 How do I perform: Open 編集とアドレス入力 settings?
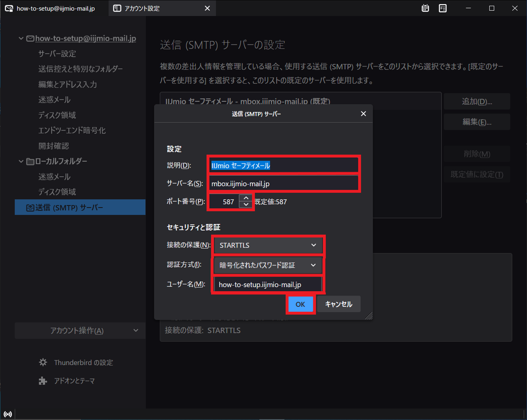click(68, 84)
